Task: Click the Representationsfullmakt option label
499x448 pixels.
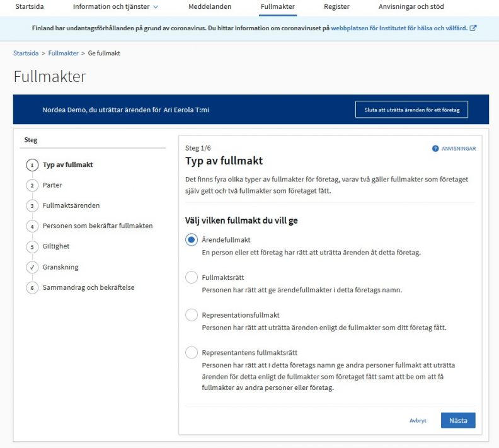Action: coord(241,315)
